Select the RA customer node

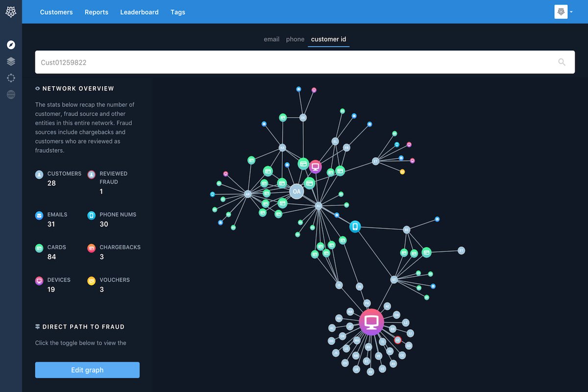[339, 318]
